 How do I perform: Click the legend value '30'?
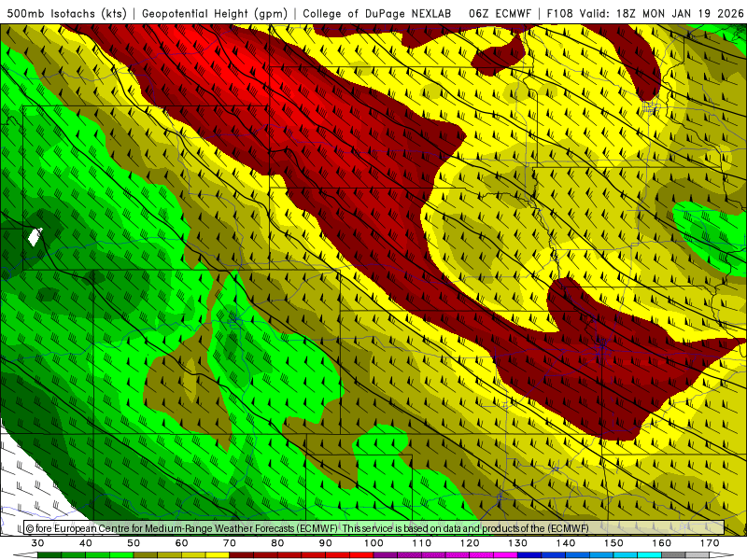37,543
